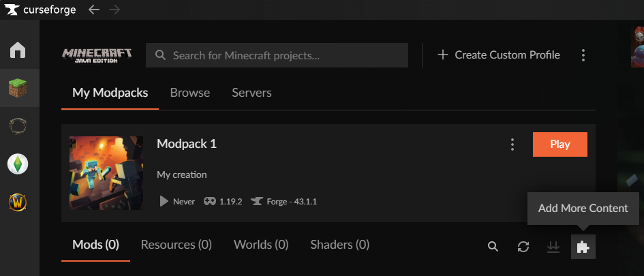Click the mods search magnifier icon
The image size is (644, 276).
pos(493,247)
